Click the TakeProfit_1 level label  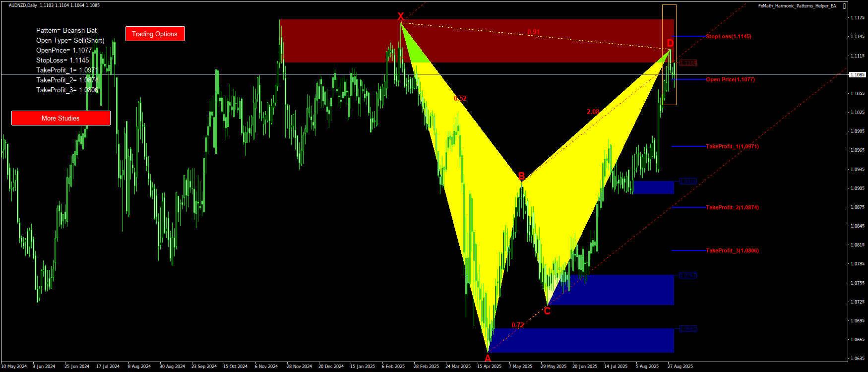point(732,147)
